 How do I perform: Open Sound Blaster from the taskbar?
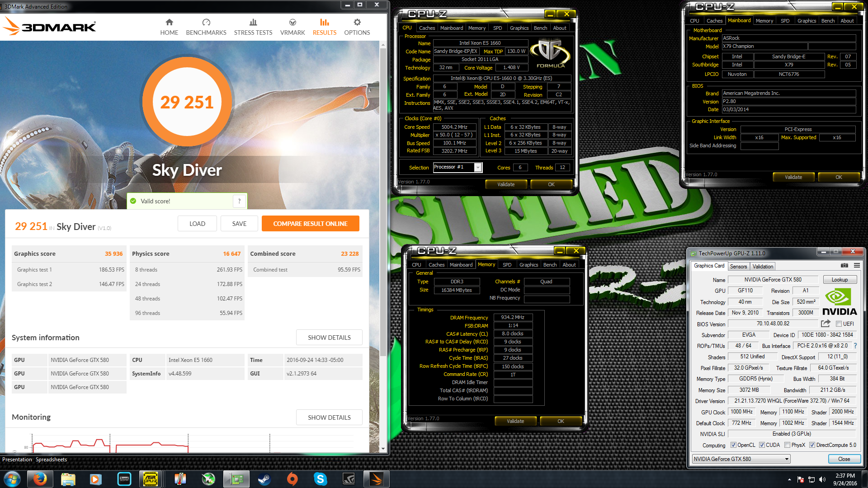pos(124,479)
